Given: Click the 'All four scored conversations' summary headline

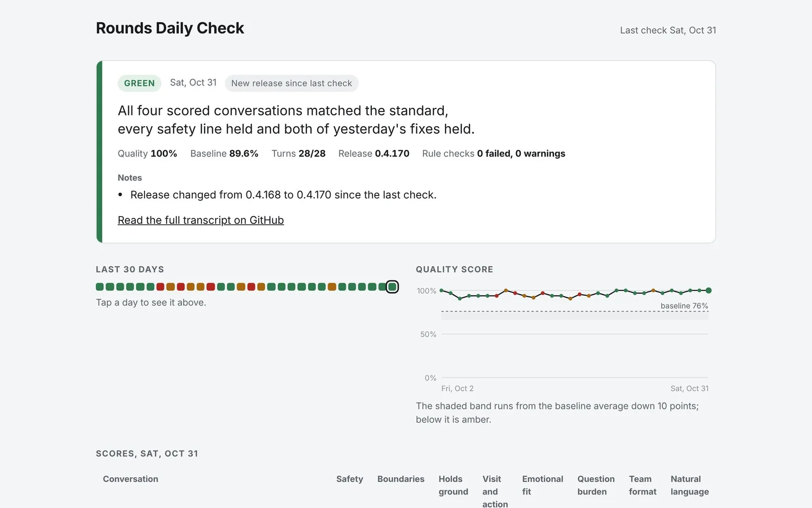Looking at the screenshot, I should click(x=296, y=120).
